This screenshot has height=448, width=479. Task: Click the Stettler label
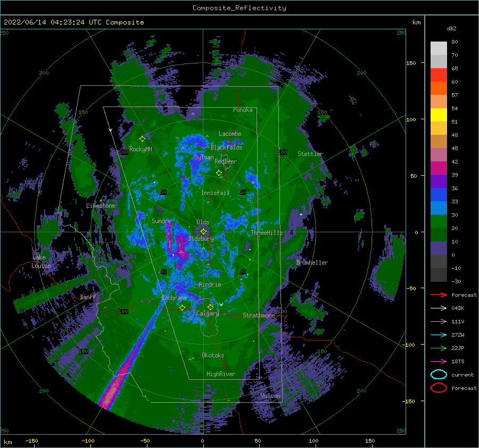310,154
